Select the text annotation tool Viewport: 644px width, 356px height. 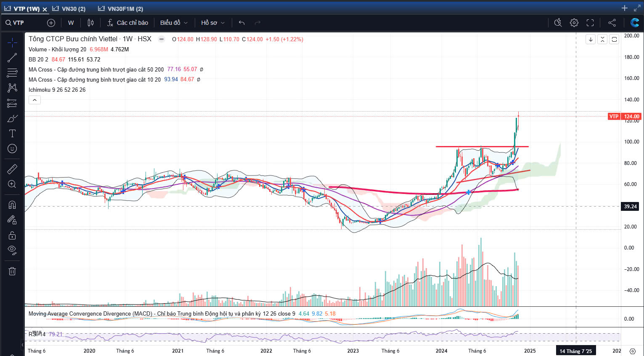click(12, 133)
